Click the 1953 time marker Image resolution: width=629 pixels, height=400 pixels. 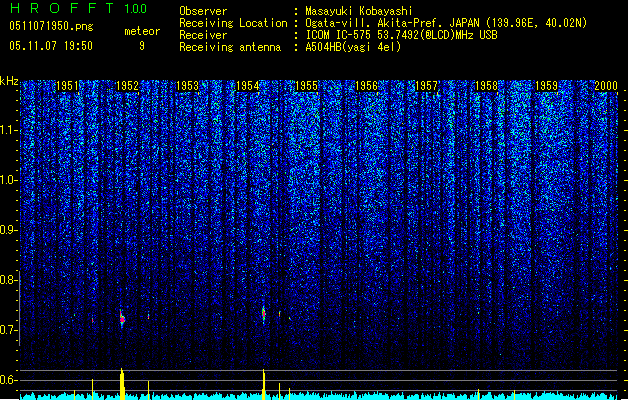pos(187,86)
